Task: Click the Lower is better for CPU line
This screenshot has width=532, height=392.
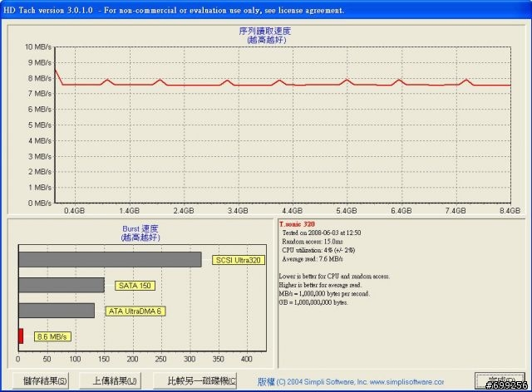Action: pos(334,277)
